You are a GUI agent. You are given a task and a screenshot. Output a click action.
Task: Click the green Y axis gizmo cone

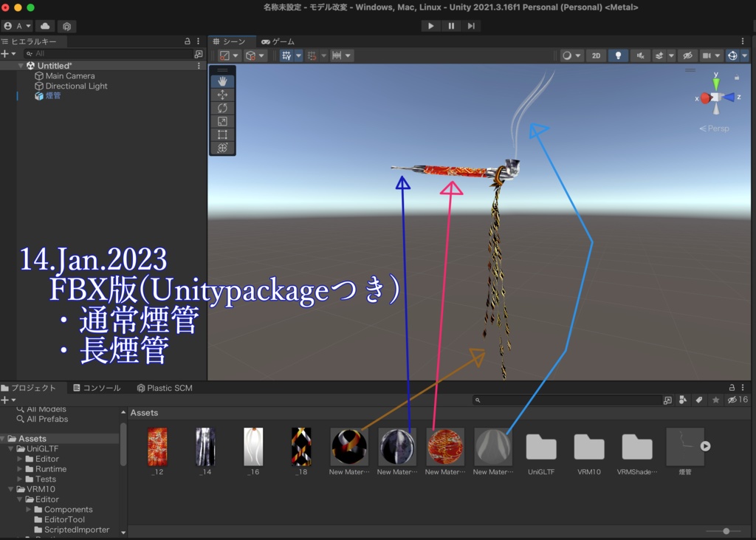pyautogui.click(x=716, y=84)
